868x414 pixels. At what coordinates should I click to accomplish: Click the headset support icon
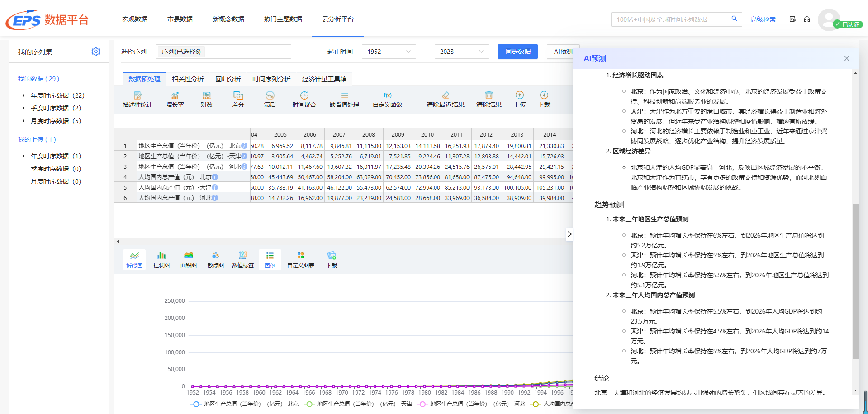coord(807,19)
